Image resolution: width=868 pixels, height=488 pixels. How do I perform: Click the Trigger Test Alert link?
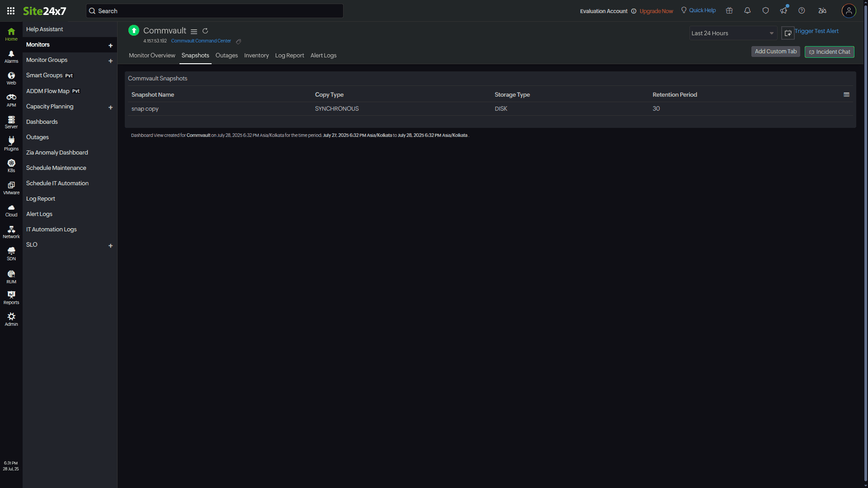[816, 31]
